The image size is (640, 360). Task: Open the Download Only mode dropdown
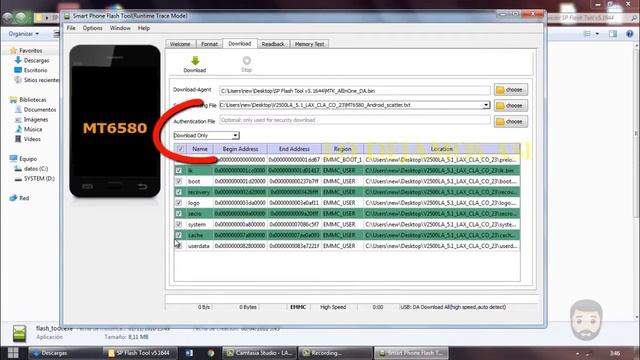(206, 136)
